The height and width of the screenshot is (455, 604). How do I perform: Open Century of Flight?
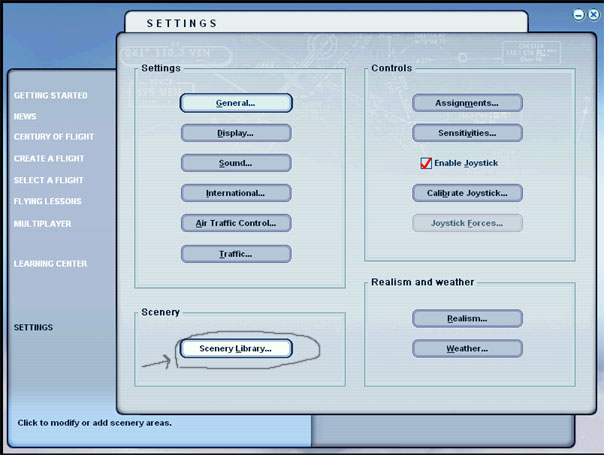click(54, 137)
